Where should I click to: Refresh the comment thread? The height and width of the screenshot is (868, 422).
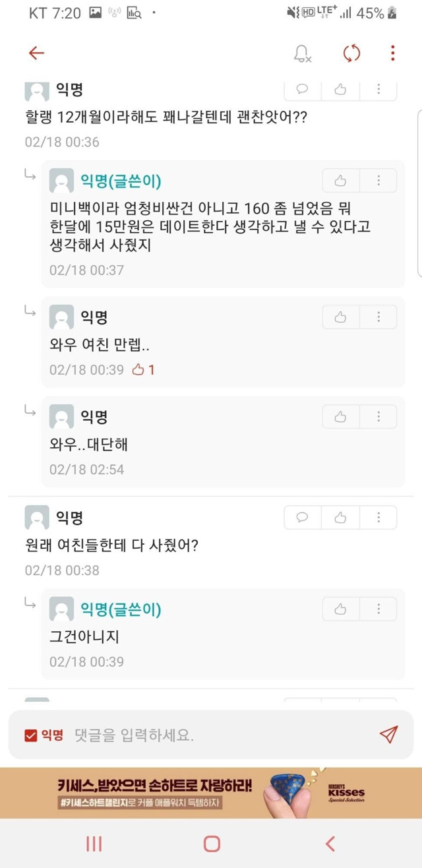(350, 53)
